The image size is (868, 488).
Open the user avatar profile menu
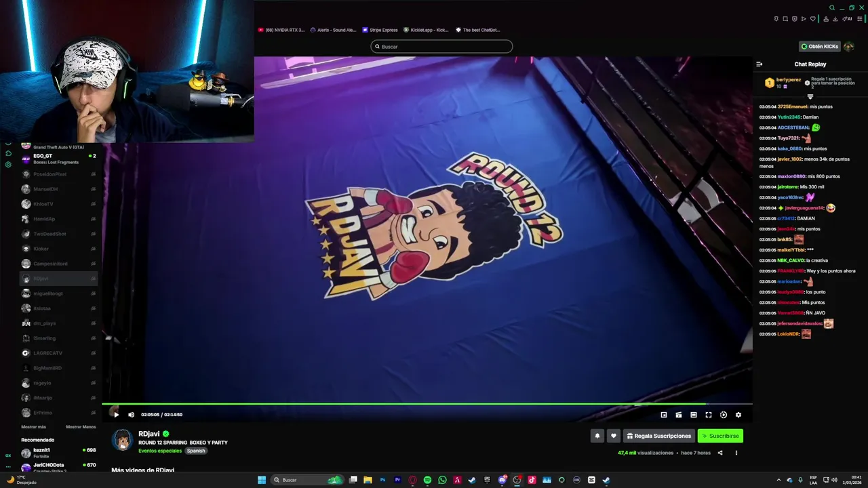[849, 46]
